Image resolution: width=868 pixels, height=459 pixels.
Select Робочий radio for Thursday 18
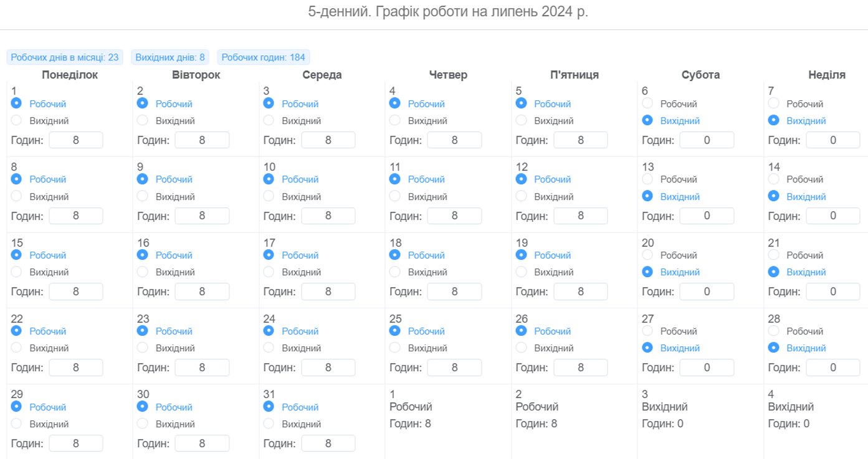tap(395, 255)
